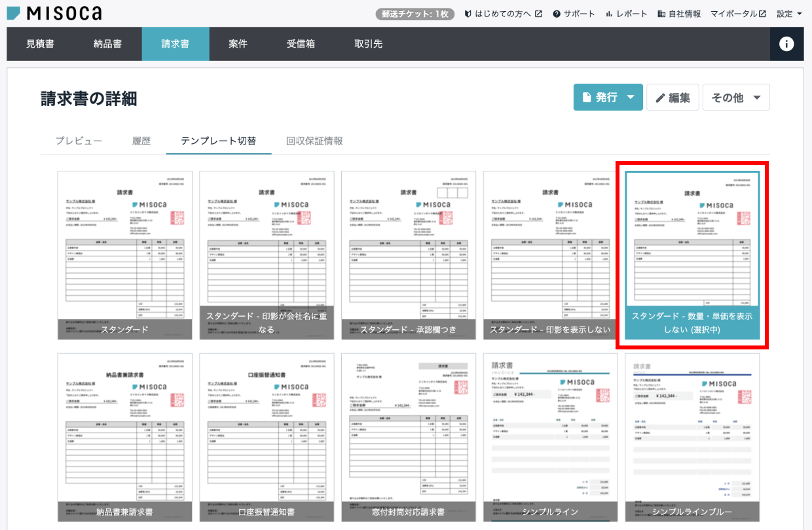Open 受信箱 tab
Screen dimensions: 812x530
point(301,44)
